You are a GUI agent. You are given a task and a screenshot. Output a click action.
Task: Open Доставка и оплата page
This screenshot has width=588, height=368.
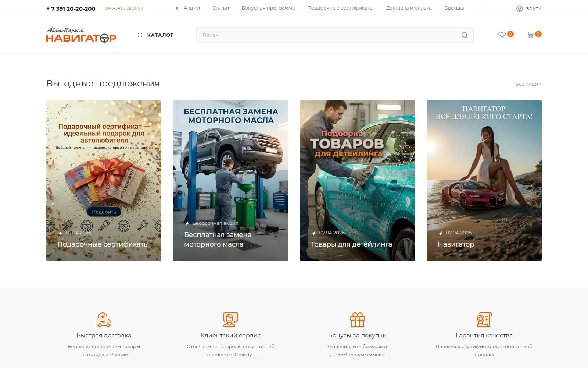pyautogui.click(x=409, y=8)
